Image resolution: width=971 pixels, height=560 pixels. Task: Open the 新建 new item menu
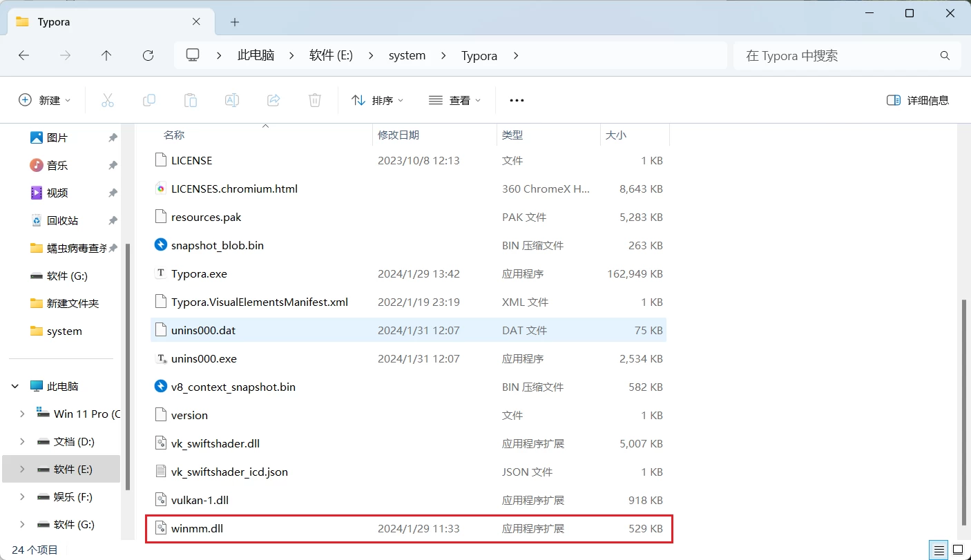tap(45, 100)
